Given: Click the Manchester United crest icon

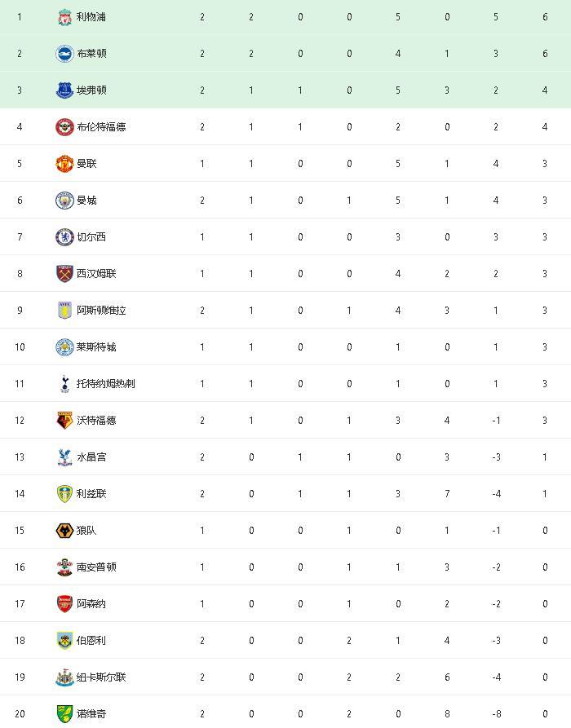Looking at the screenshot, I should pos(64,164).
